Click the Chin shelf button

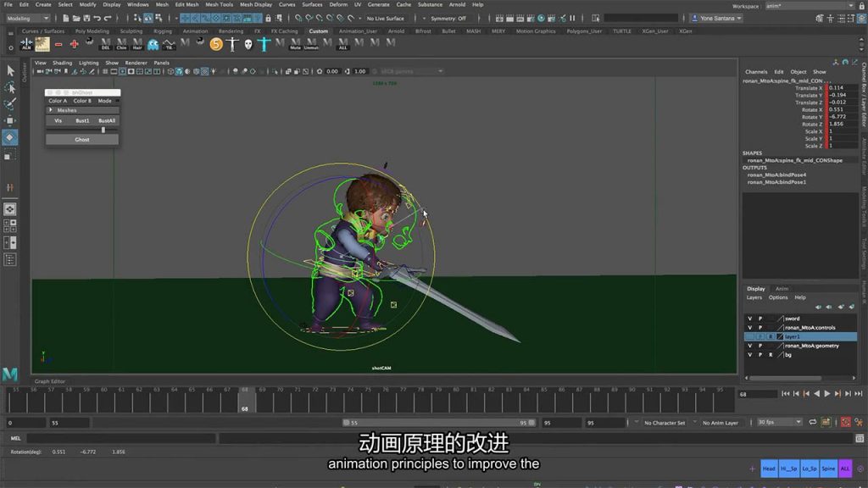121,44
